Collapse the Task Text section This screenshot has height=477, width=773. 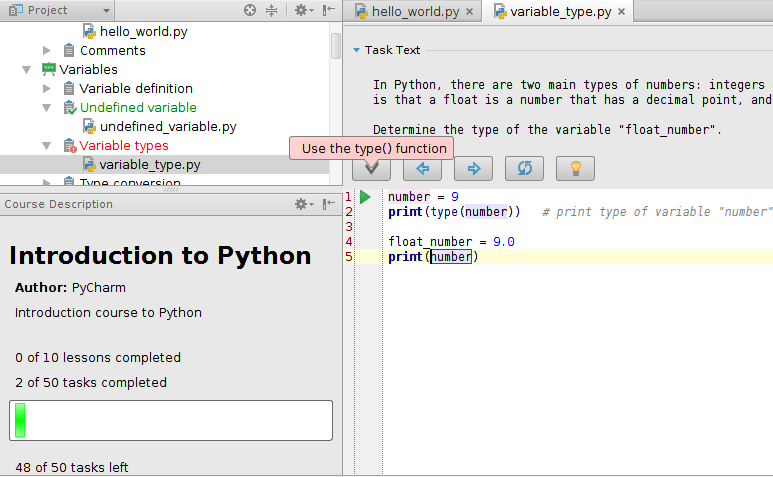[x=356, y=50]
